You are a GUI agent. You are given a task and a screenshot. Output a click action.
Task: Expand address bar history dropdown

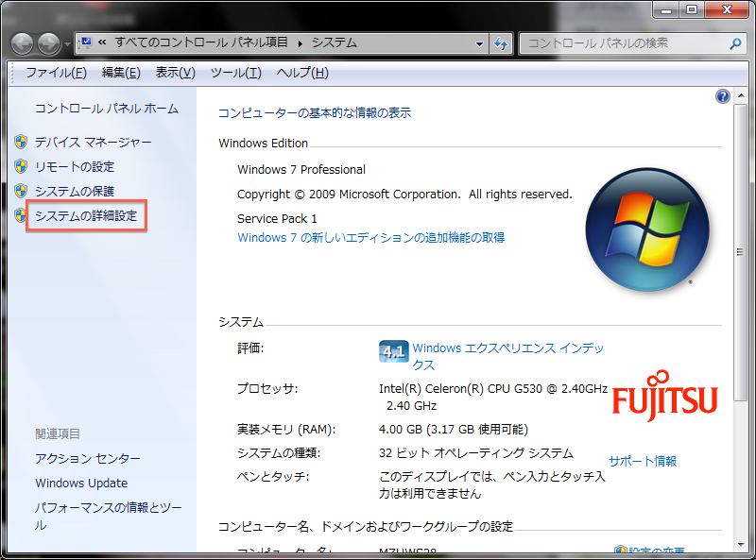pos(479,43)
